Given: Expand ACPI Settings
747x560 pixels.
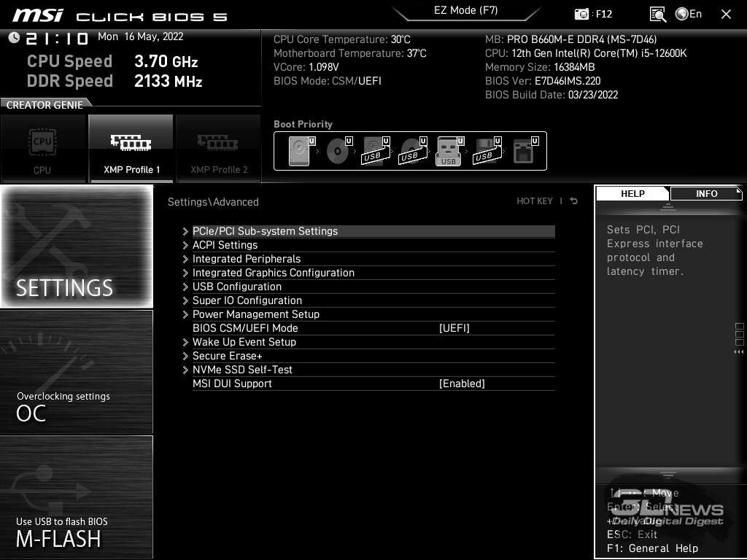Looking at the screenshot, I should 368,245.
